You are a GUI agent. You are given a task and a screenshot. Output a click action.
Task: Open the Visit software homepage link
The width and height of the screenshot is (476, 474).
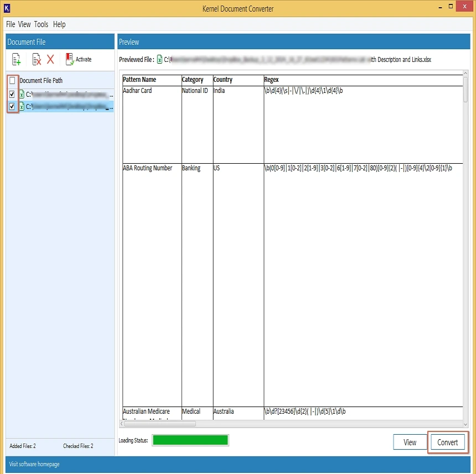coord(34,464)
